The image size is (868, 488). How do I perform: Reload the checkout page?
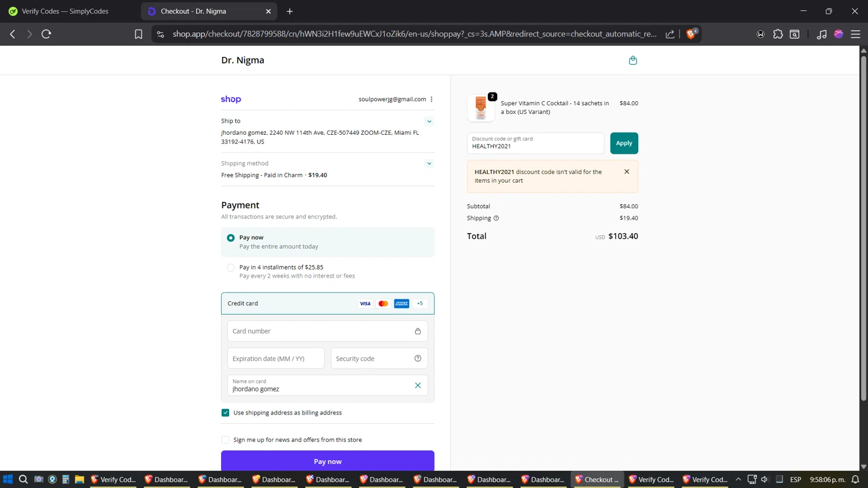coord(46,34)
